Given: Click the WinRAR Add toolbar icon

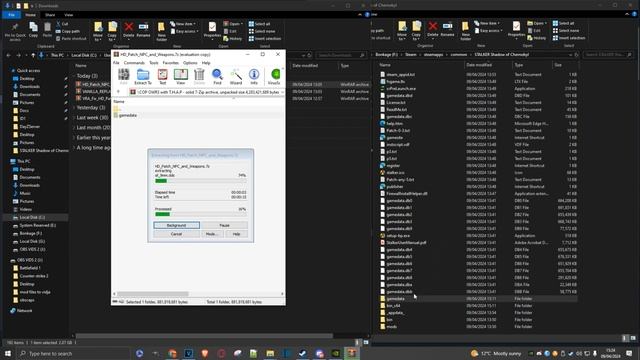Looking at the screenshot, I should [x=123, y=76].
